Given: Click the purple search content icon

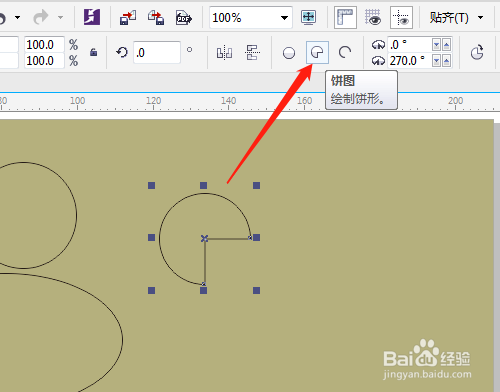Looking at the screenshot, I should tap(92, 17).
